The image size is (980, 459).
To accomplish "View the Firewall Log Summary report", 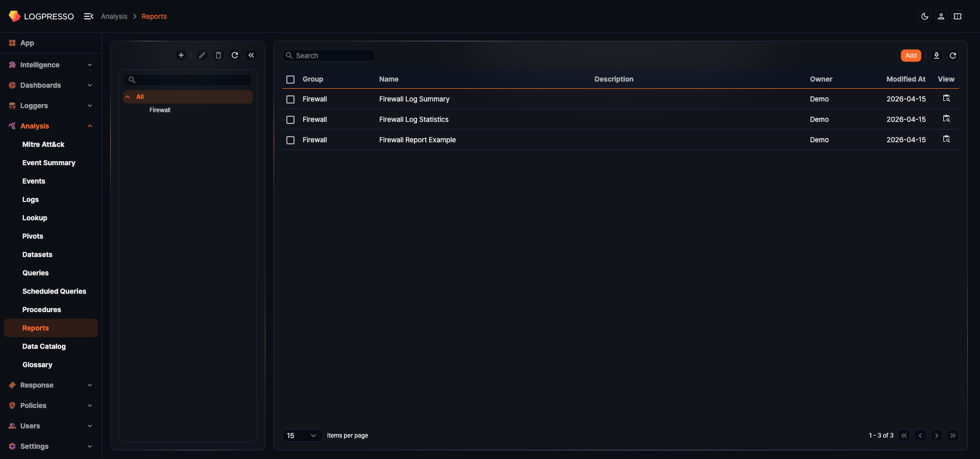I will [x=946, y=98].
